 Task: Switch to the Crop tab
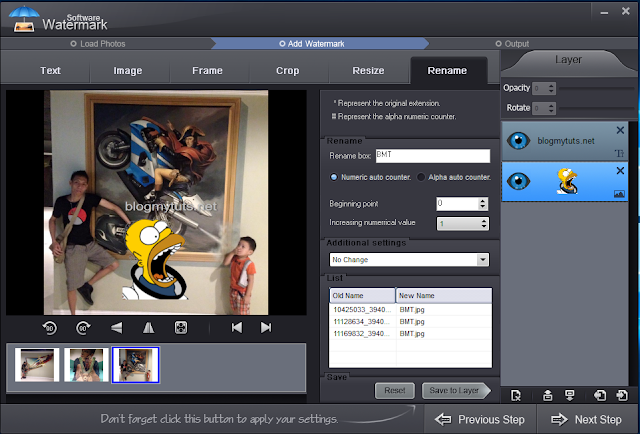(x=288, y=71)
